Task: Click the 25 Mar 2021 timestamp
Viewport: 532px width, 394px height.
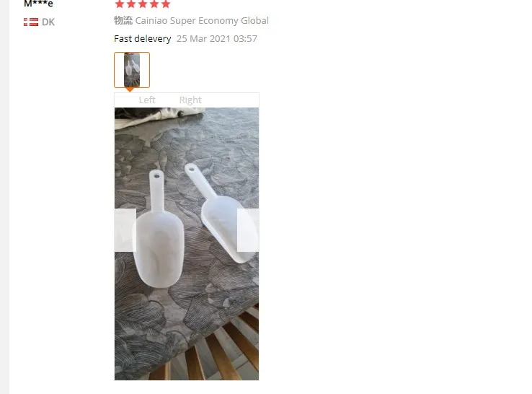Action: click(217, 39)
